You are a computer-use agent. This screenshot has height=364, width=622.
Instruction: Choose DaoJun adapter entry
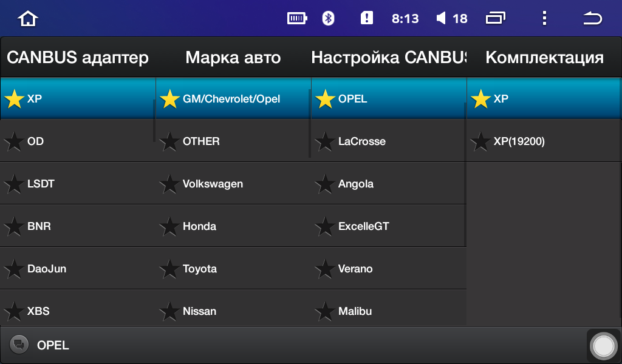point(78,268)
